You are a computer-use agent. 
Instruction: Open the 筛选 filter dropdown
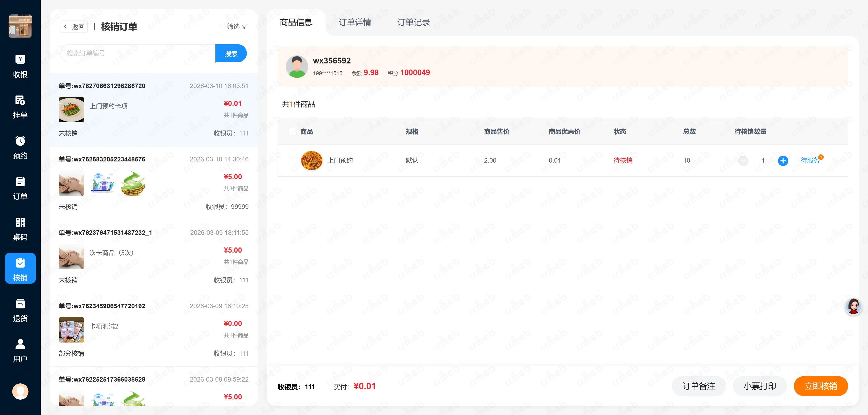(x=236, y=27)
